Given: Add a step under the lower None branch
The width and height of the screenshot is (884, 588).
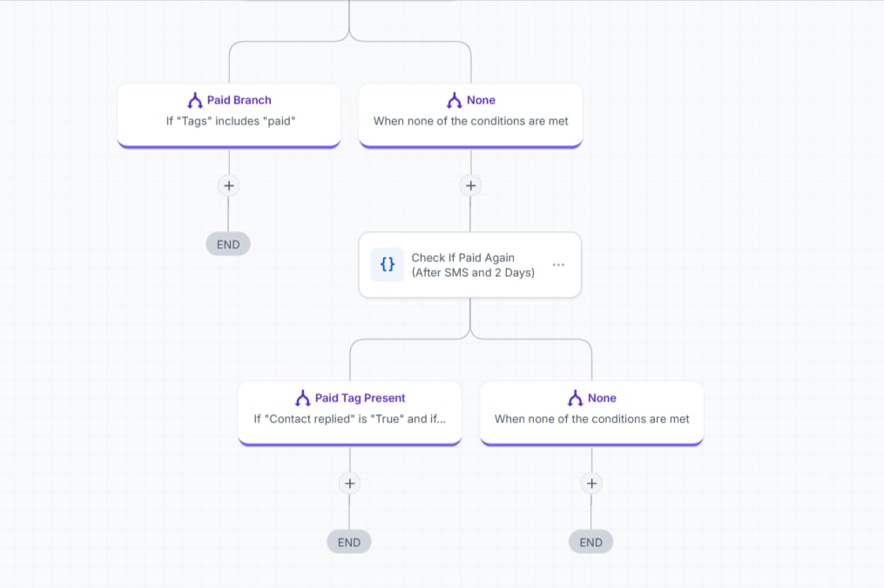Looking at the screenshot, I should click(591, 483).
